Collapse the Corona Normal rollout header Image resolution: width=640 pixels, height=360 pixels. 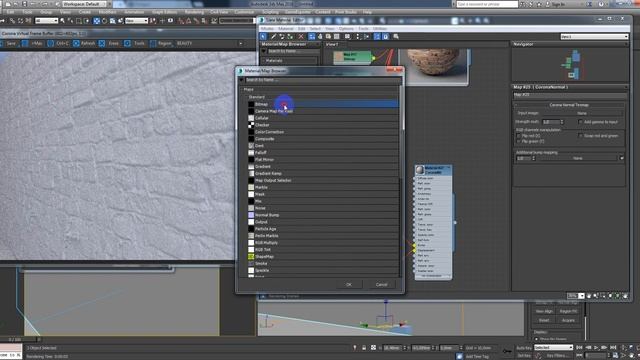pos(569,105)
